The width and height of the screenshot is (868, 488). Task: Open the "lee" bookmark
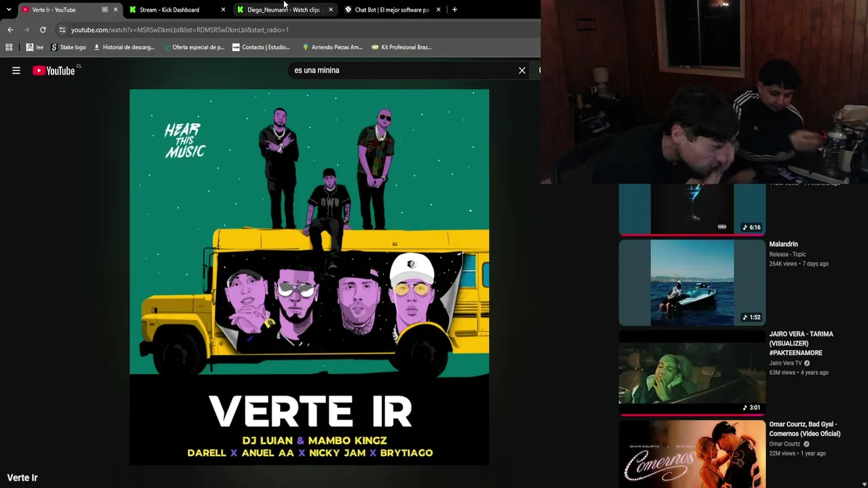35,47
